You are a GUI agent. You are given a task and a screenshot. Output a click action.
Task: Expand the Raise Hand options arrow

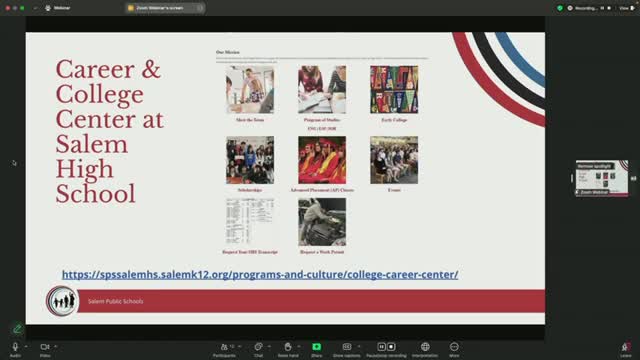299,347
